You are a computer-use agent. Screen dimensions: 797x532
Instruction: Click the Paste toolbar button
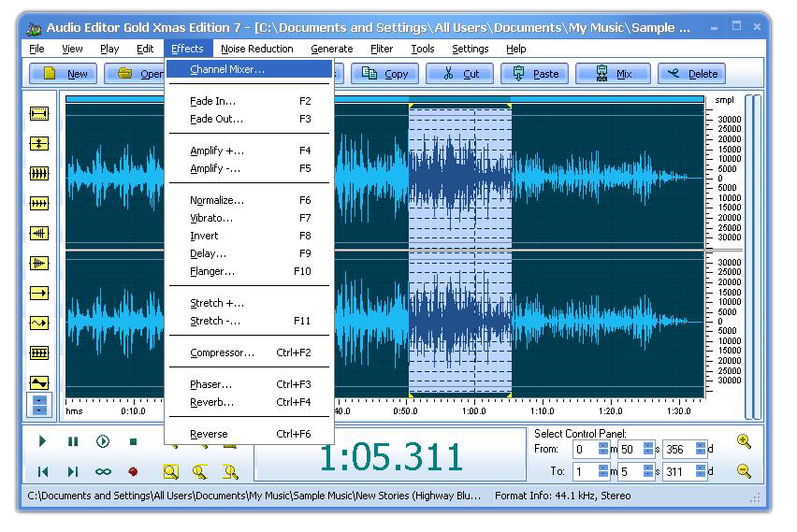click(535, 74)
